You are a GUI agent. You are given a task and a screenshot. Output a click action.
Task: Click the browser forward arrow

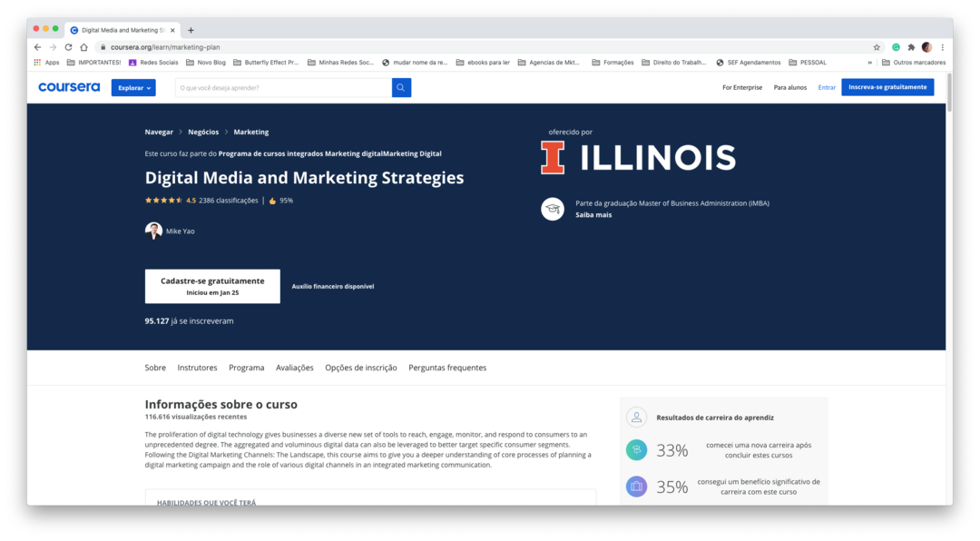tap(54, 47)
